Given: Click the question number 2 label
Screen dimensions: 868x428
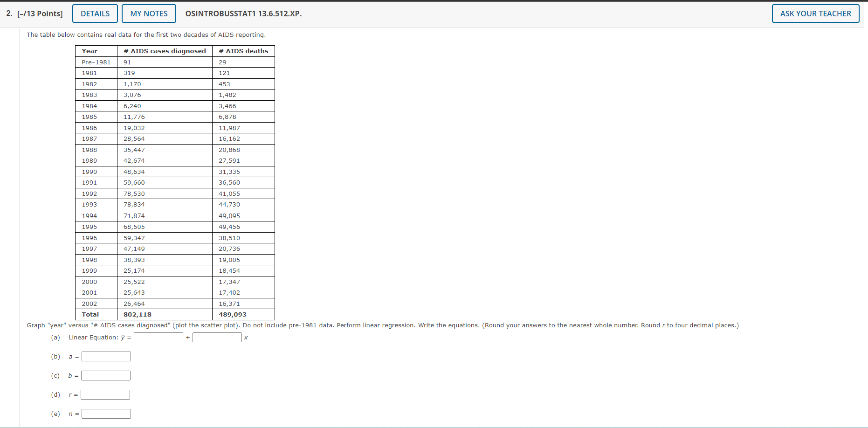Looking at the screenshot, I should (7, 14).
